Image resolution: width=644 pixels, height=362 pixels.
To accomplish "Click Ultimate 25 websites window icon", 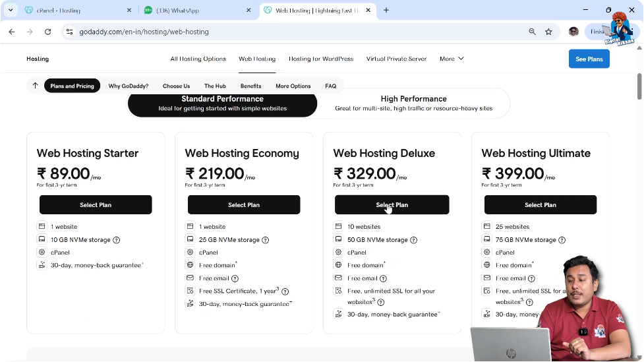I will tap(486, 226).
